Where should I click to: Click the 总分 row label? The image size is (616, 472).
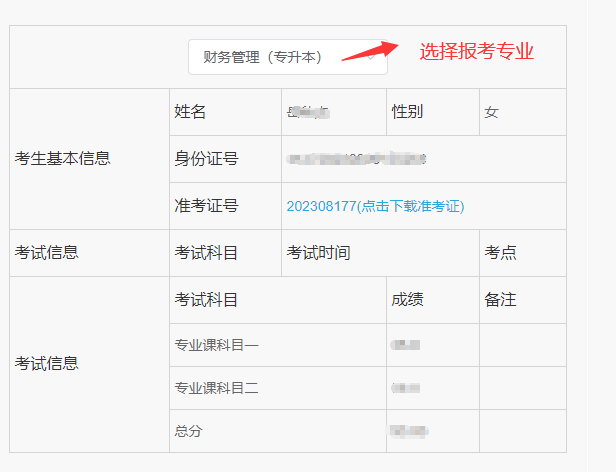tap(187, 431)
